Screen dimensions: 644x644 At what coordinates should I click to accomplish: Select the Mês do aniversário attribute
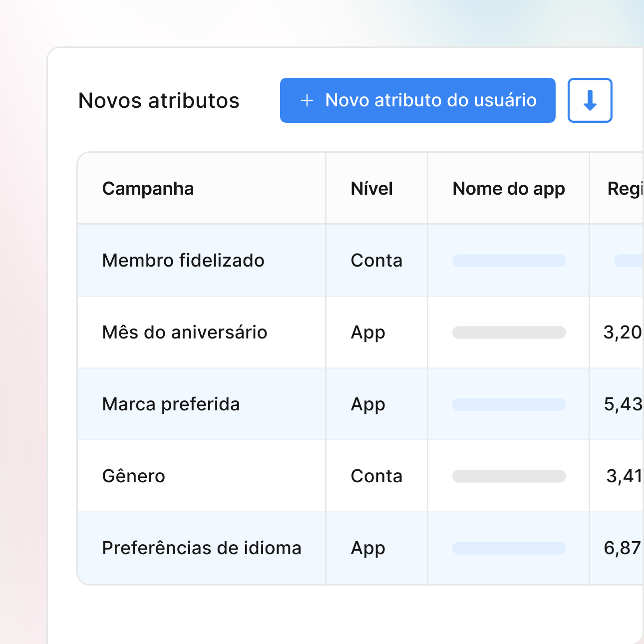pyautogui.click(x=184, y=332)
